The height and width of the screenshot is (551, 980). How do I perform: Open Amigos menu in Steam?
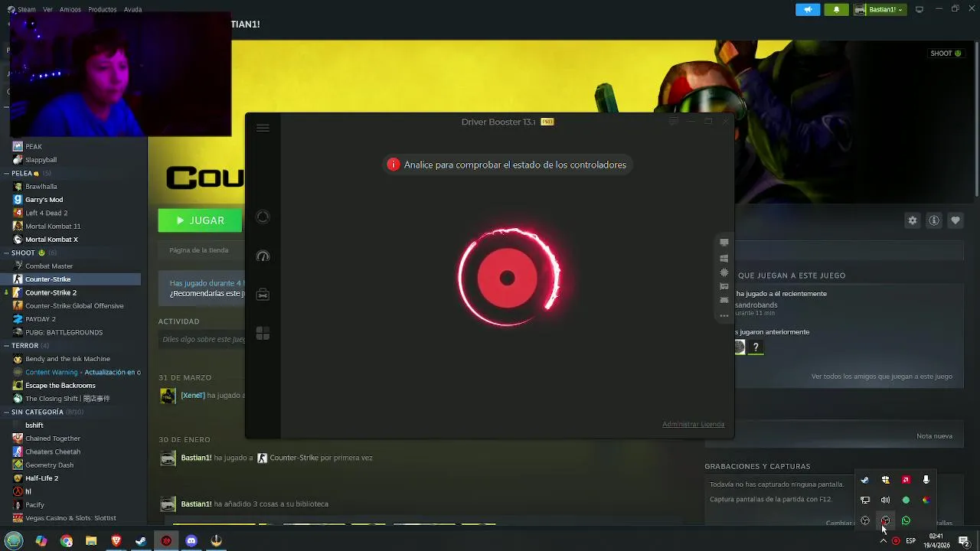click(x=70, y=9)
